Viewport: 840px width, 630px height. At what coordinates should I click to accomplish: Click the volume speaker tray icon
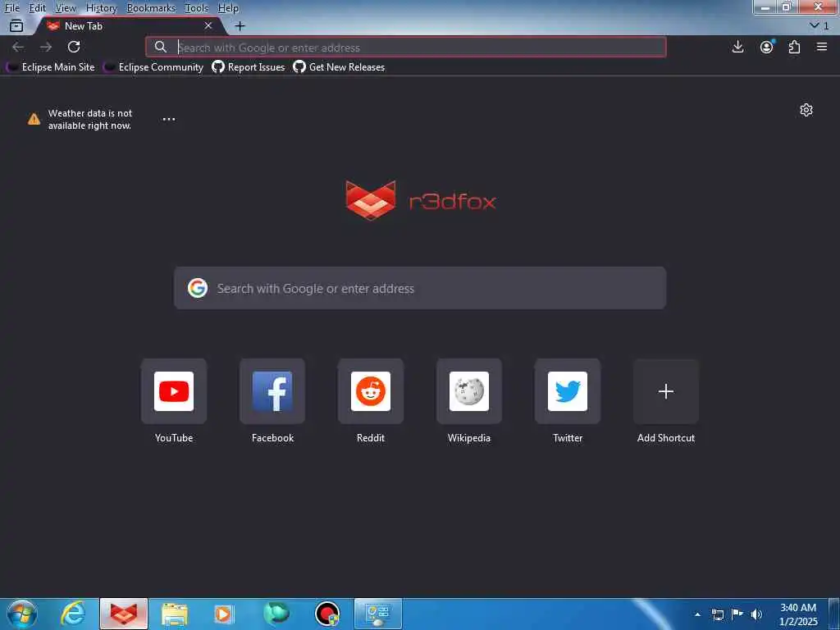(756, 614)
